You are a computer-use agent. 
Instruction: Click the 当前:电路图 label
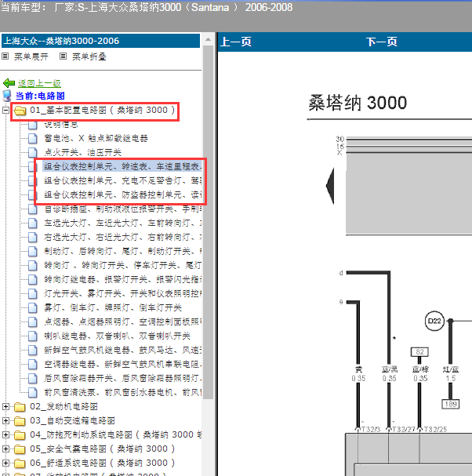(40, 96)
